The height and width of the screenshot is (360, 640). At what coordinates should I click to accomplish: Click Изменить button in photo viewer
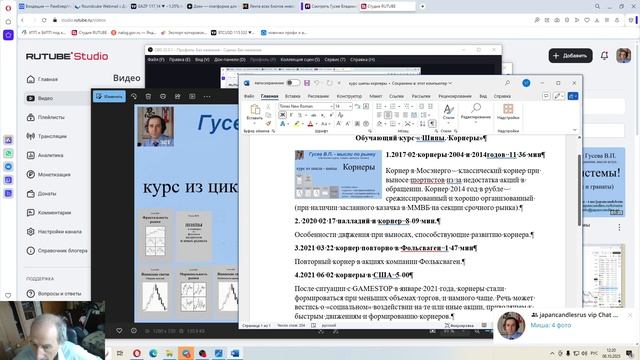(x=109, y=96)
